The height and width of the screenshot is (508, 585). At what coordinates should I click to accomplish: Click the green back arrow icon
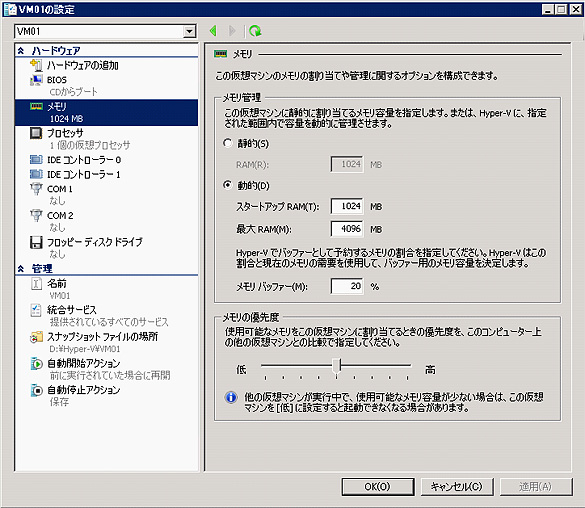tap(213, 31)
